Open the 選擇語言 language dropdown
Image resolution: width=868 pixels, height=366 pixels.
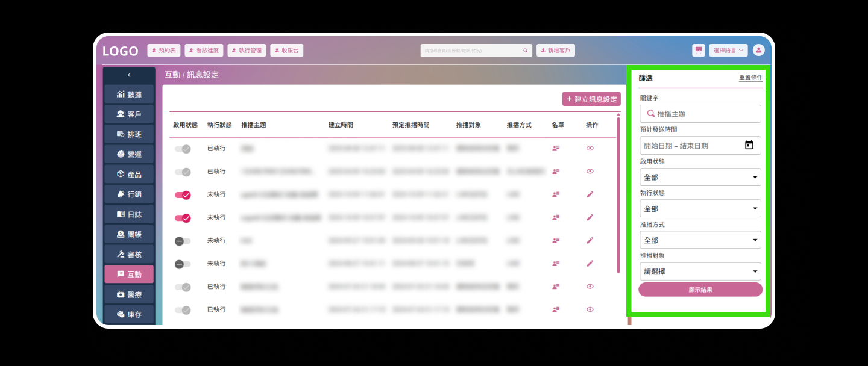(x=728, y=51)
